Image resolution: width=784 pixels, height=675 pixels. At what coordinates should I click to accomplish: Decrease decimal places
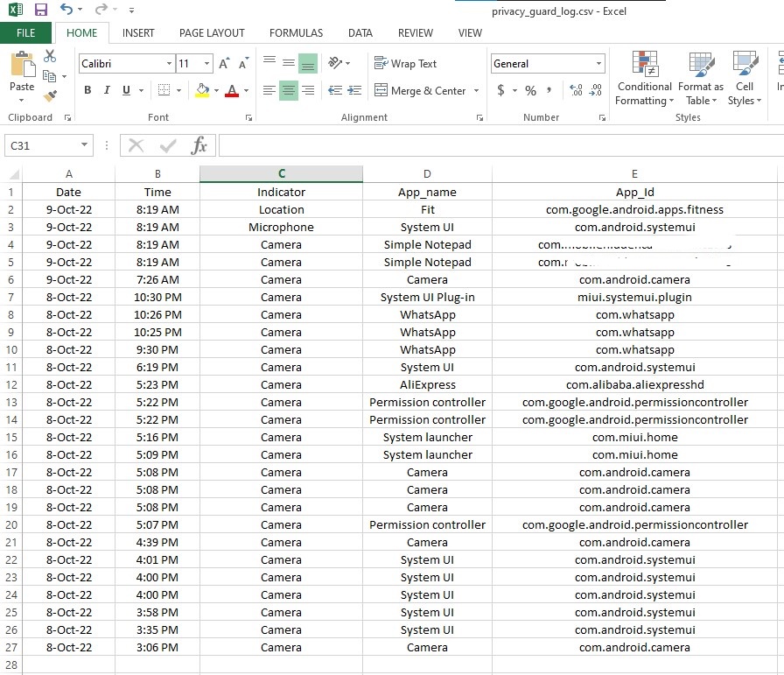click(x=596, y=90)
